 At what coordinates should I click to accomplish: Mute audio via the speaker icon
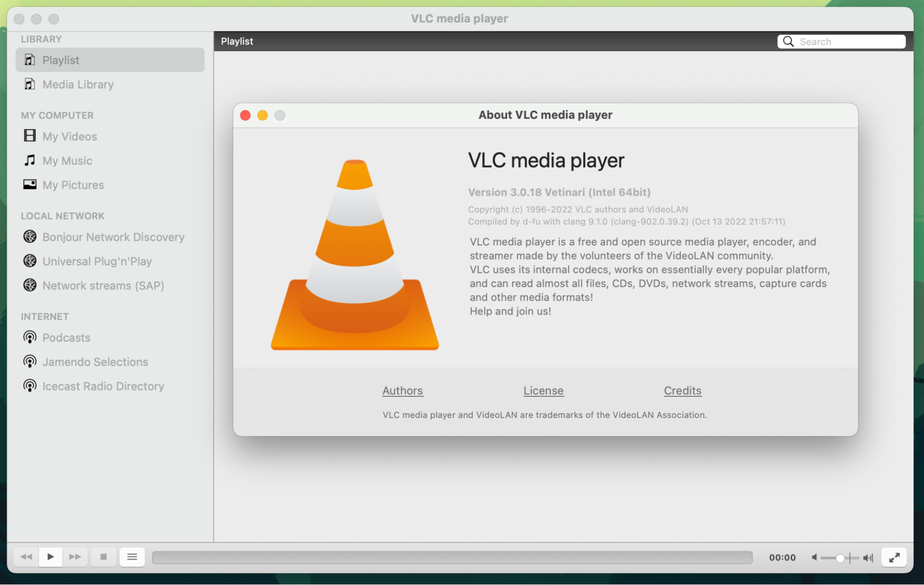click(814, 557)
